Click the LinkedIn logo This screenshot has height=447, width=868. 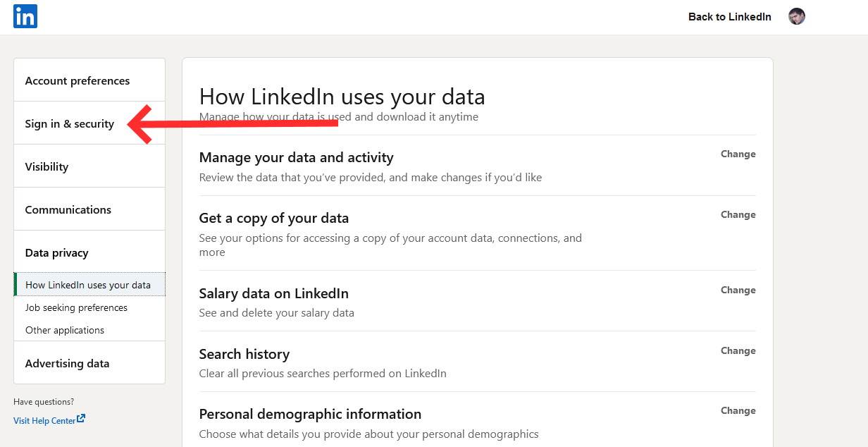pyautogui.click(x=25, y=16)
